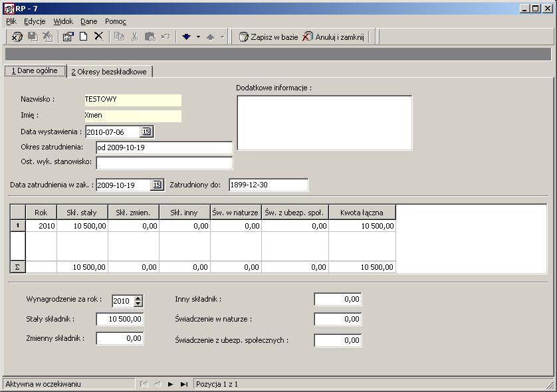Decrease the Wynagrodzenie za rok year
Image resolution: width=557 pixels, height=392 pixels.
click(138, 304)
